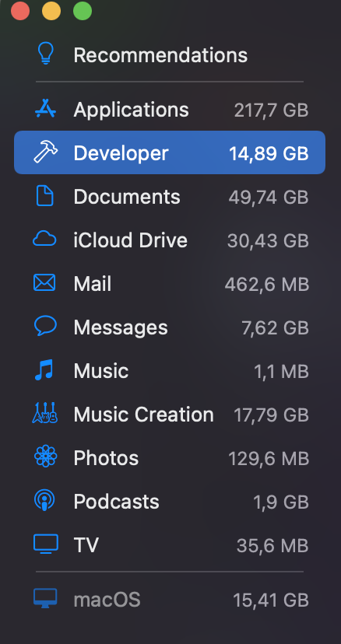
Task: Minimize the window with yellow button
Action: coord(51,11)
